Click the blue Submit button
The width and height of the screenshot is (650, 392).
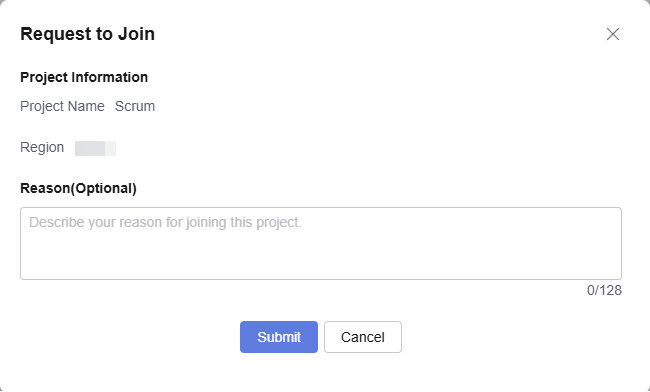(x=279, y=337)
